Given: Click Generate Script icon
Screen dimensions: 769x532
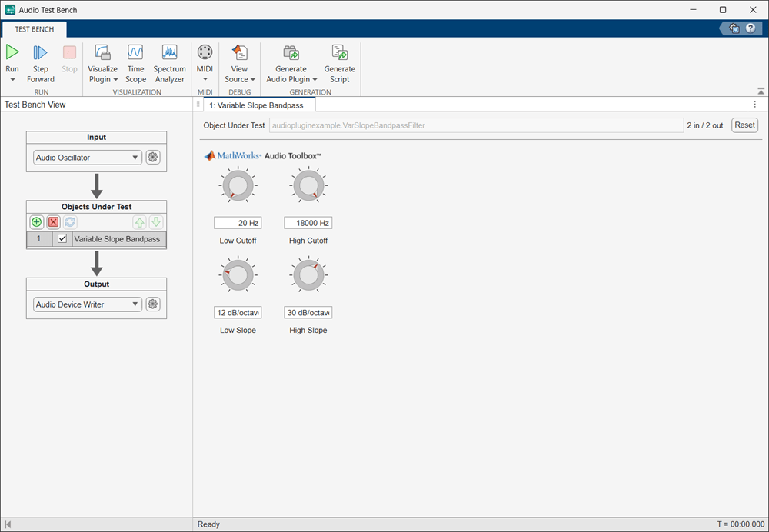Looking at the screenshot, I should (x=339, y=52).
